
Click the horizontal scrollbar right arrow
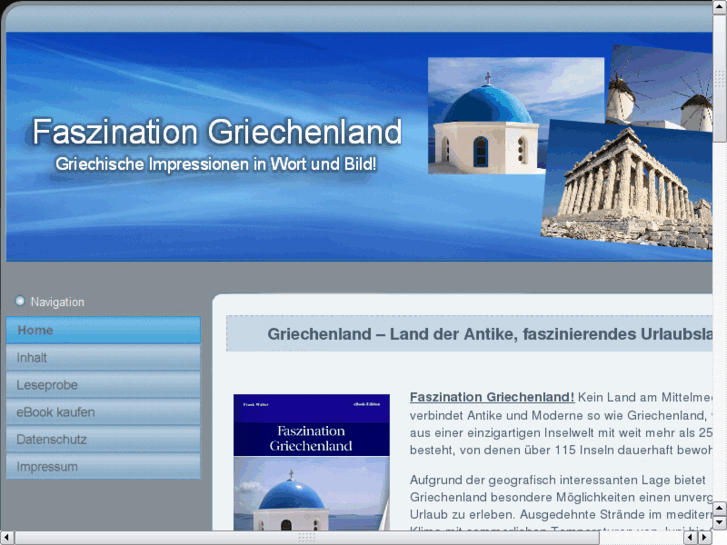[704, 537]
